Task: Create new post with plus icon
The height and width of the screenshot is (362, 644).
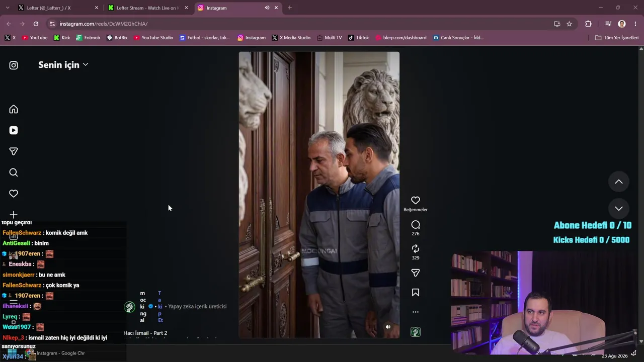Action: [x=14, y=215]
